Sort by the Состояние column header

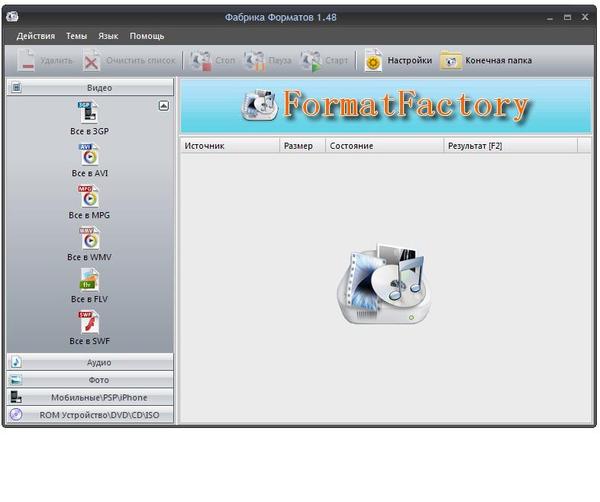pyautogui.click(x=385, y=146)
